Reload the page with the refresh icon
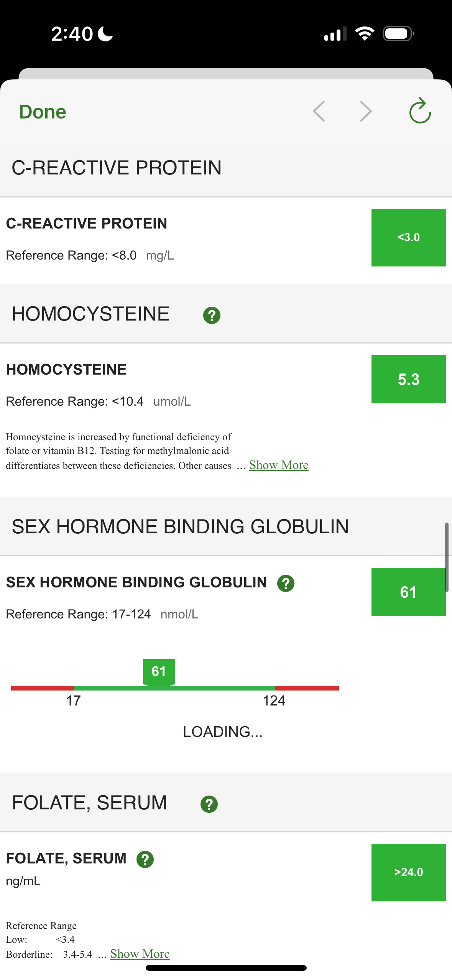Screen dimensions: 452x980 (x=420, y=111)
